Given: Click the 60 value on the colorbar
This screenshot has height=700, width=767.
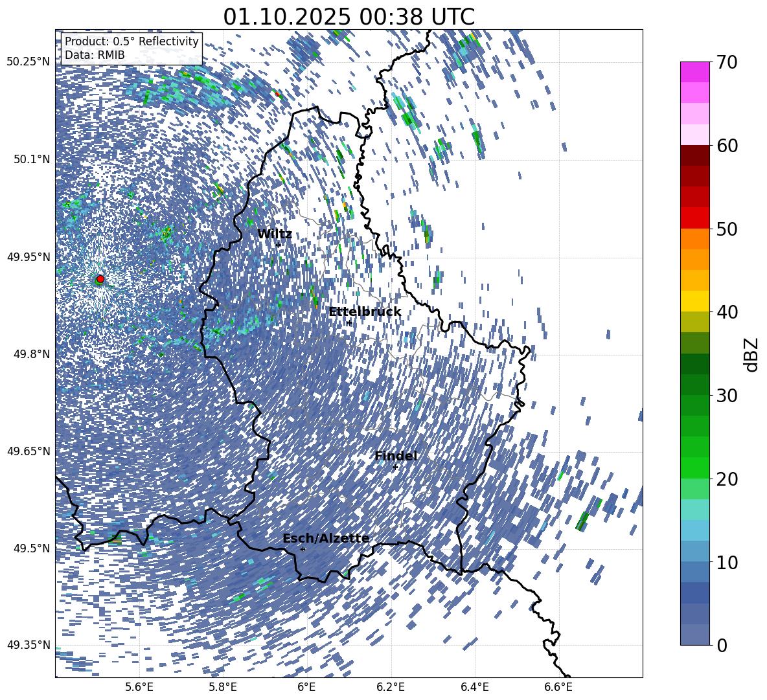Looking at the screenshot, I should (x=727, y=146).
